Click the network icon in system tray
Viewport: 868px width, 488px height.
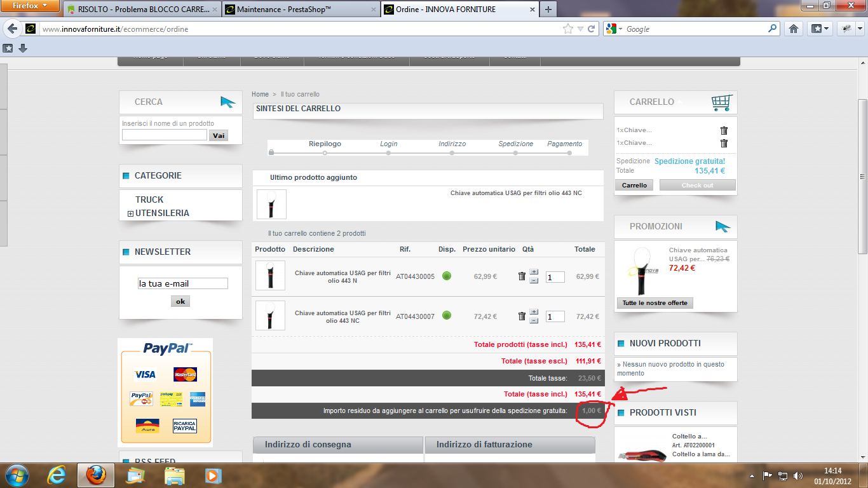783,475
